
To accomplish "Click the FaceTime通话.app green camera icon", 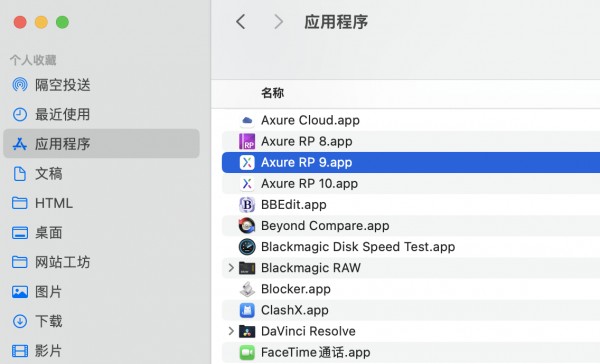I will coord(247,352).
